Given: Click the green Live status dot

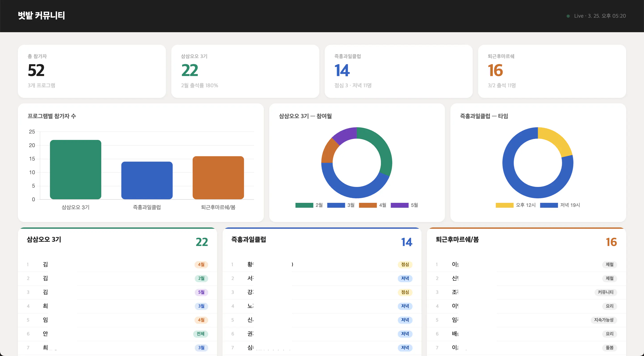Looking at the screenshot, I should click(568, 16).
